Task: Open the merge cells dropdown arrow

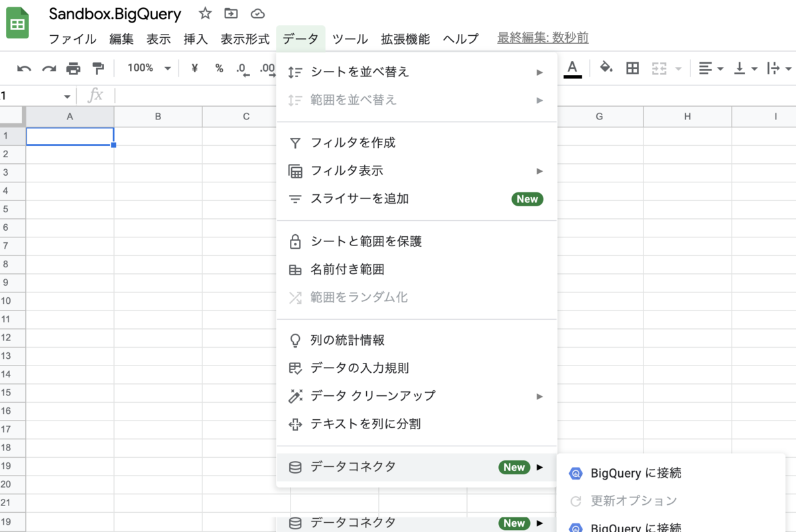Action: click(x=678, y=68)
